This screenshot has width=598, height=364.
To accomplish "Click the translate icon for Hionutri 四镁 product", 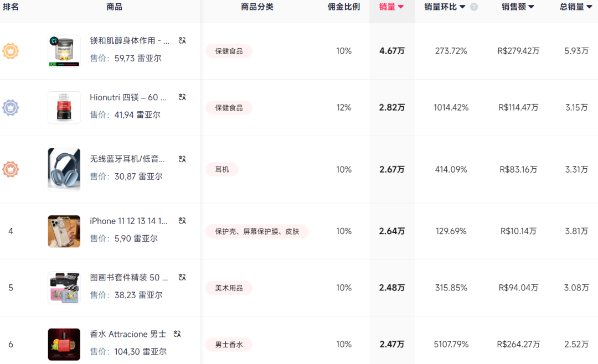I will [x=182, y=97].
